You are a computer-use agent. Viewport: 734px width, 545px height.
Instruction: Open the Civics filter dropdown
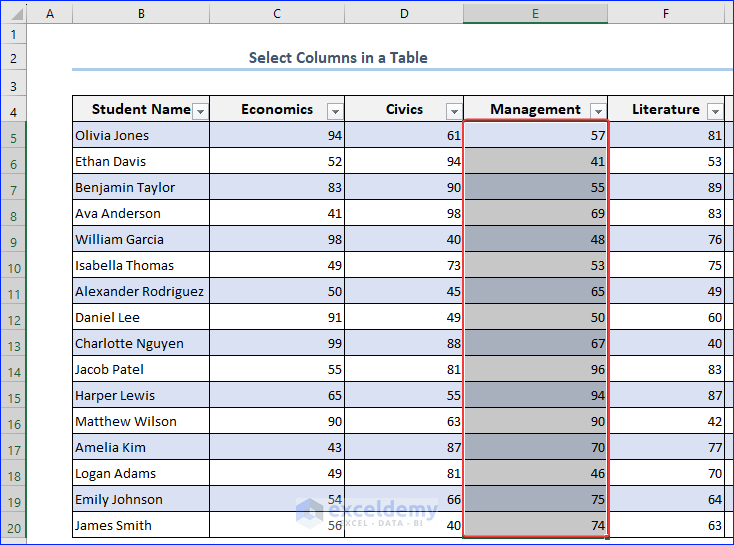454,111
